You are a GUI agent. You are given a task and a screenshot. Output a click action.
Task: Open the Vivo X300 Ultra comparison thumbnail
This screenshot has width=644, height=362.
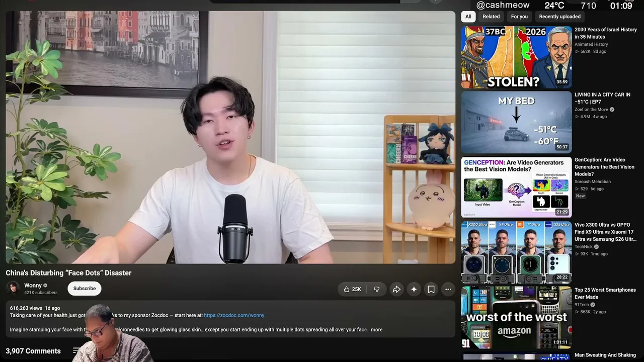pos(516,252)
